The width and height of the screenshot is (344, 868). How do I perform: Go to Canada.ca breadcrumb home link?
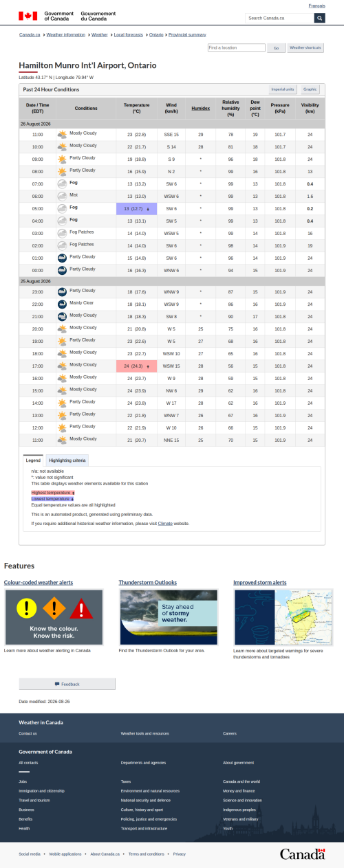click(x=30, y=34)
